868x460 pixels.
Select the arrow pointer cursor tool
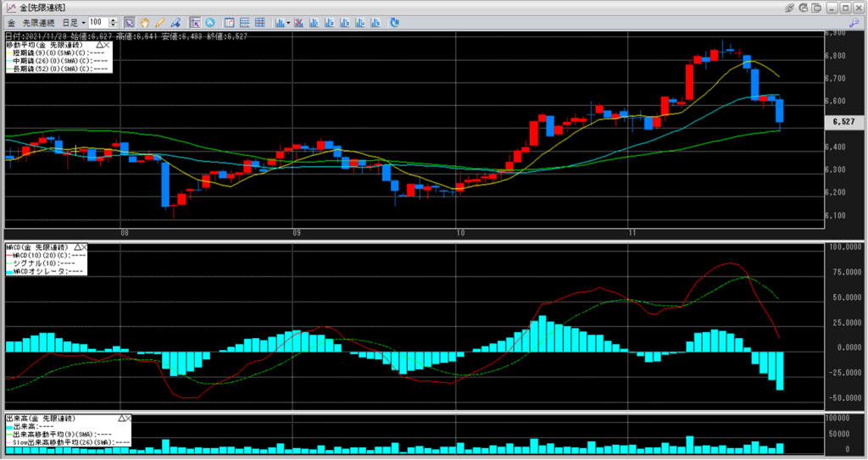129,21
